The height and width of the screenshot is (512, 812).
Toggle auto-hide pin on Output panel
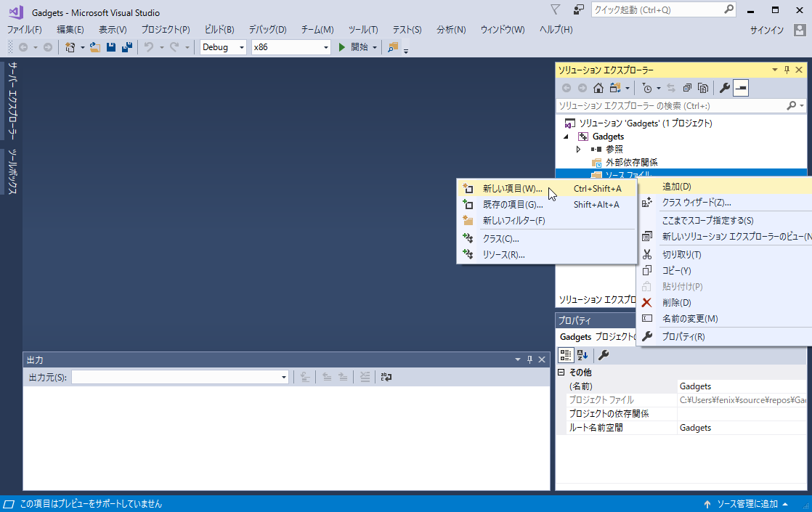click(x=529, y=359)
